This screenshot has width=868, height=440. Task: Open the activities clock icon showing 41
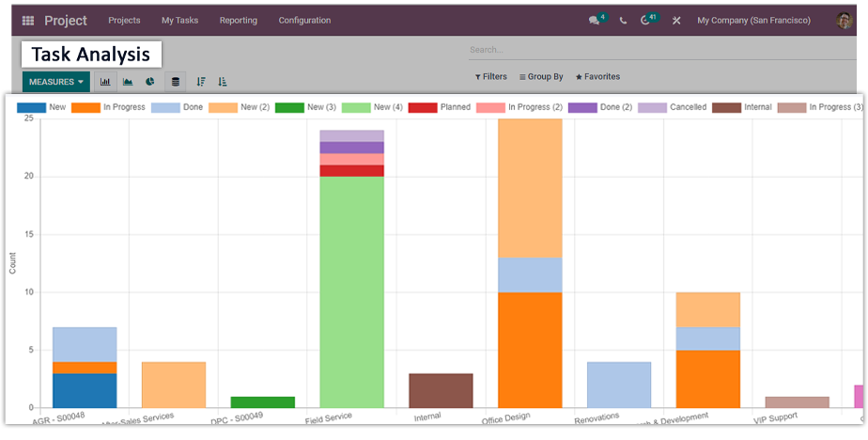click(645, 21)
